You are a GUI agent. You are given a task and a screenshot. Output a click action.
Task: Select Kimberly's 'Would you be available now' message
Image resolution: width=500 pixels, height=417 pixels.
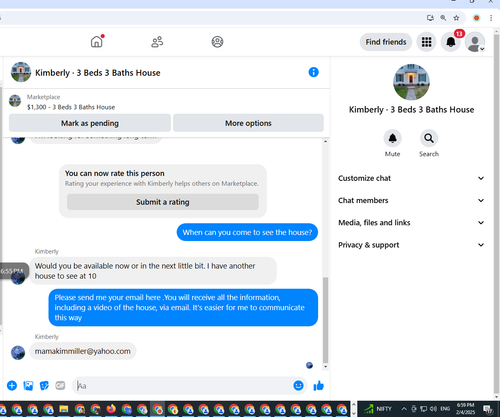pyautogui.click(x=153, y=271)
